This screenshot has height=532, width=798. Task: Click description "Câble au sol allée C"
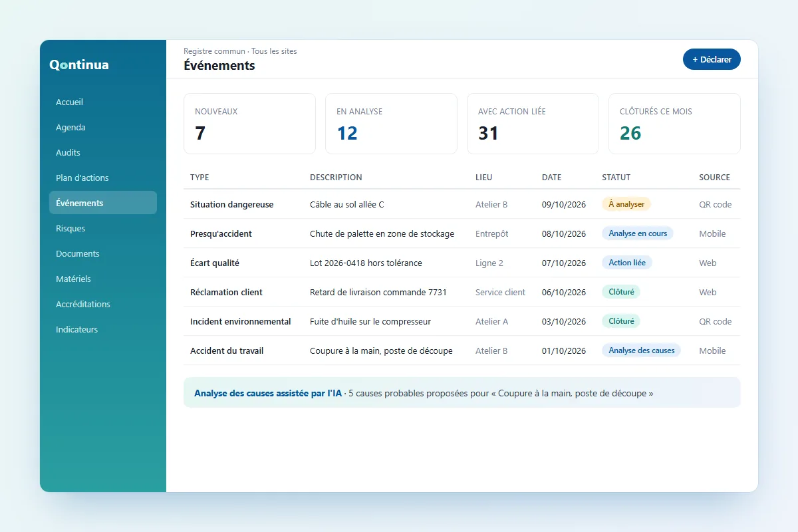point(347,204)
